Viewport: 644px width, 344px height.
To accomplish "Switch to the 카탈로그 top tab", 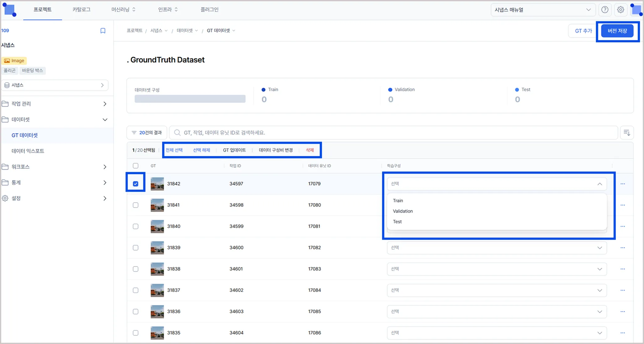I will (81, 9).
